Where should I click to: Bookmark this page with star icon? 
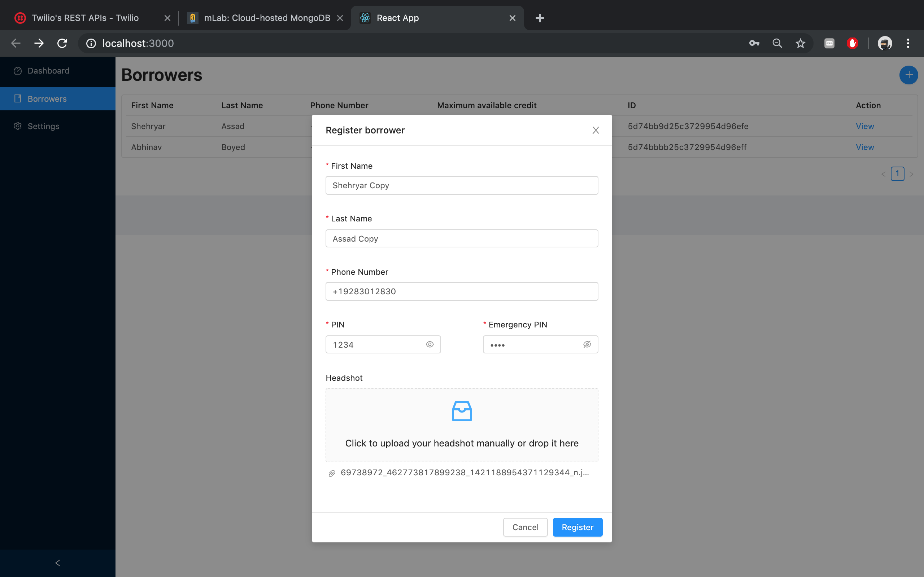(x=800, y=43)
